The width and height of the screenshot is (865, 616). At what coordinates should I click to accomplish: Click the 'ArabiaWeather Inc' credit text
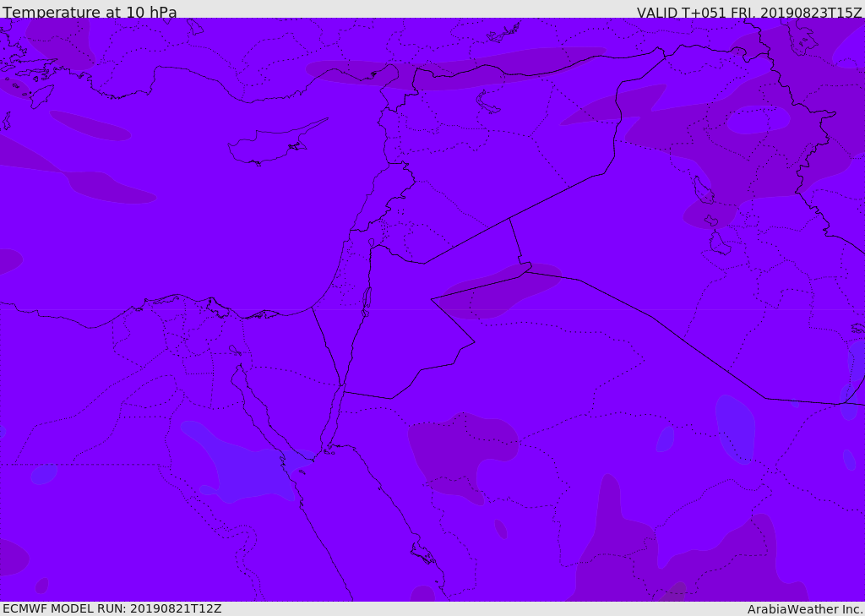coord(804,609)
